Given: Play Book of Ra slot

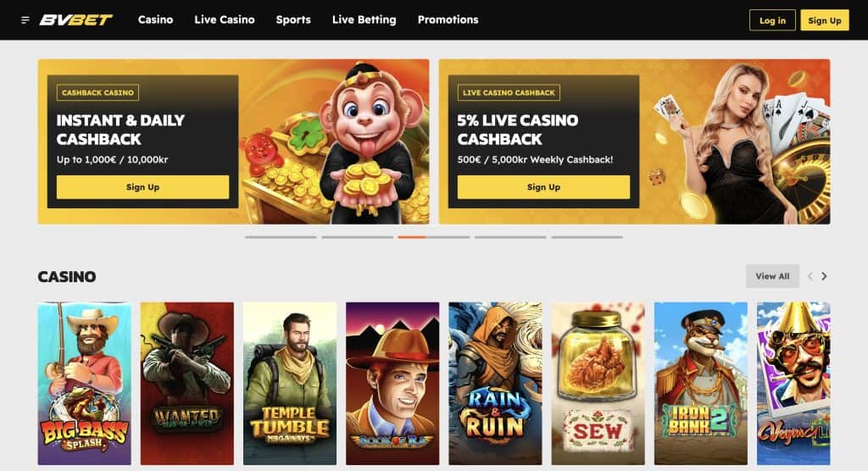Looking at the screenshot, I should tap(392, 383).
